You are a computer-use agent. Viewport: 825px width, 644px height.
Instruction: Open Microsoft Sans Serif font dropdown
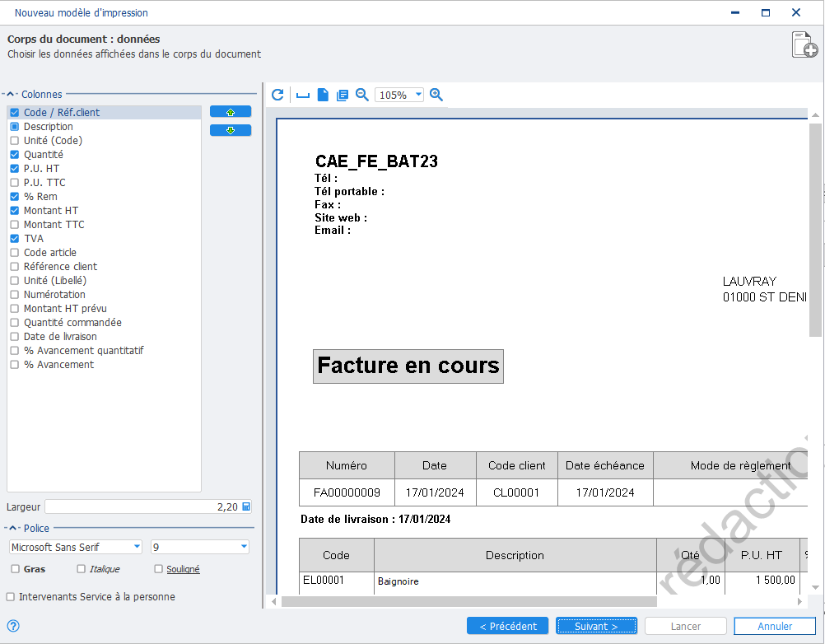(x=137, y=547)
